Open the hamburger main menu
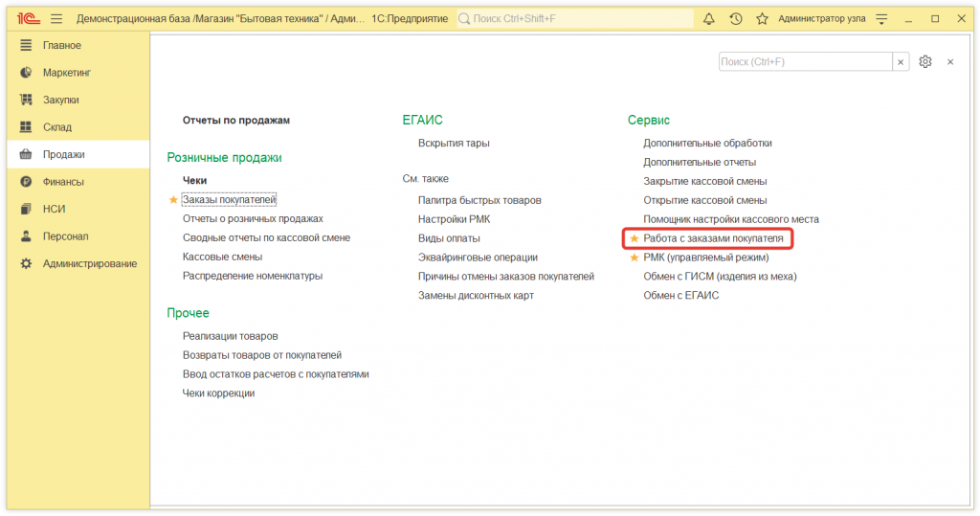Screen dimensions: 980x516 [56, 18]
